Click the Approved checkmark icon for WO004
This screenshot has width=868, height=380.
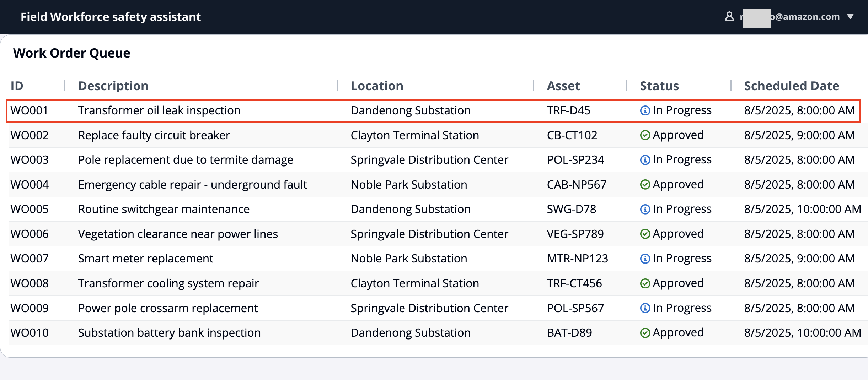pyautogui.click(x=645, y=185)
